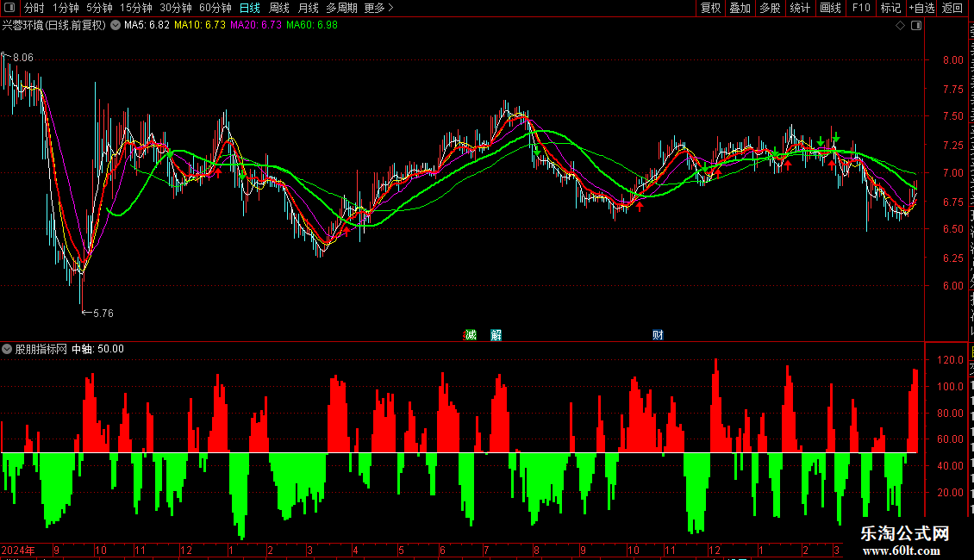Expand the 更多 periods menu

378,8
